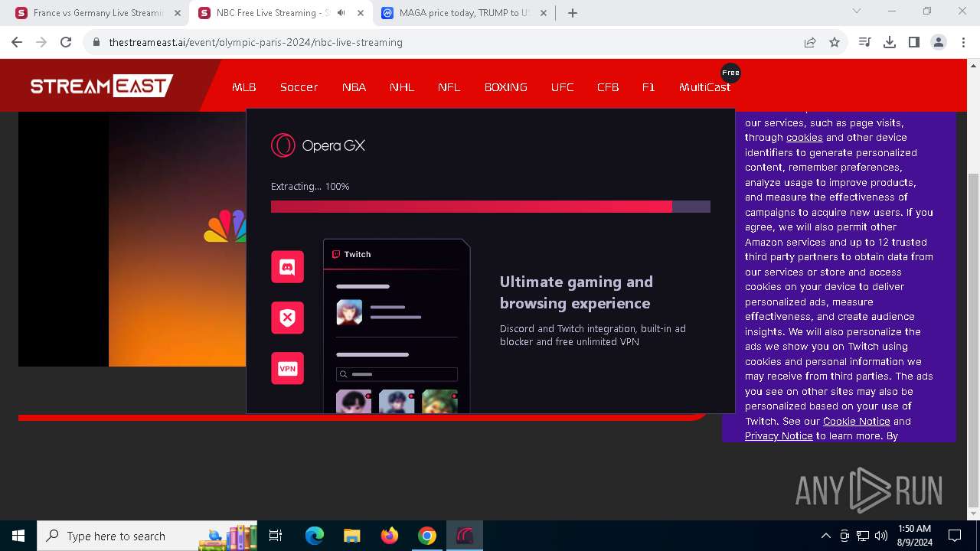Launch Firefox from taskbar
This screenshot has height=551, width=980.
(x=390, y=536)
